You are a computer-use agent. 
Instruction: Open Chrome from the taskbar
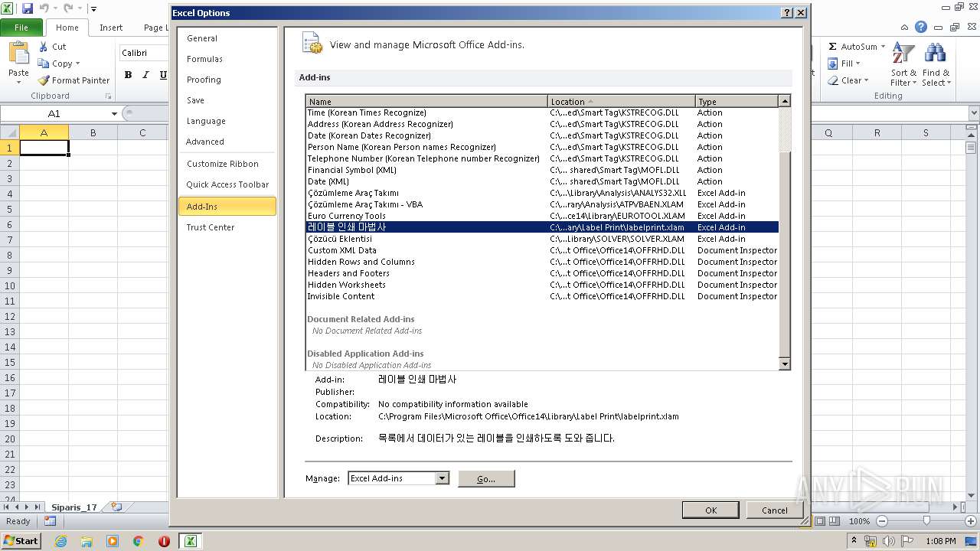[x=138, y=541]
